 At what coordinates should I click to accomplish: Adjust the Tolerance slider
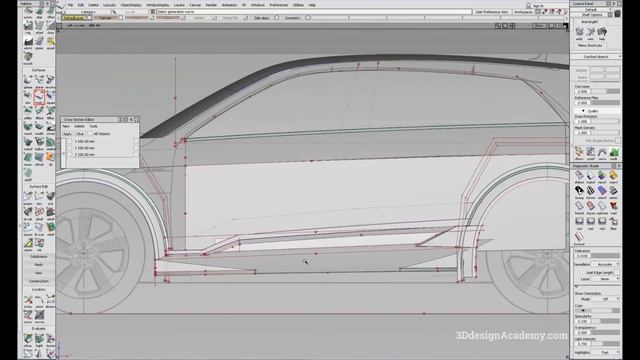point(605,256)
